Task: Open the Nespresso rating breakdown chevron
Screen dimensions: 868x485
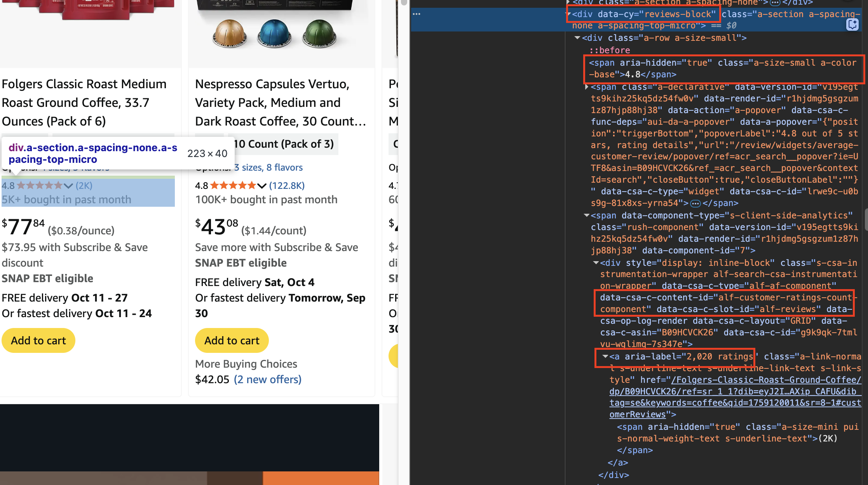Action: pos(261,186)
